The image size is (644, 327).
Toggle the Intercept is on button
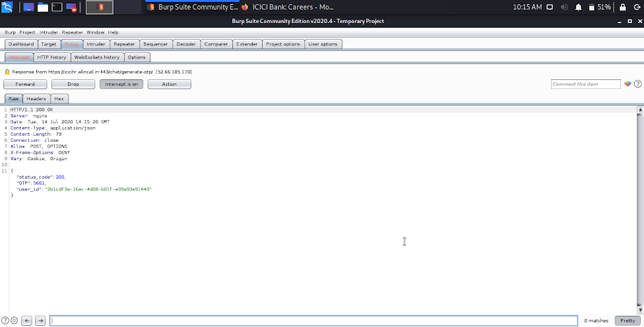121,84
